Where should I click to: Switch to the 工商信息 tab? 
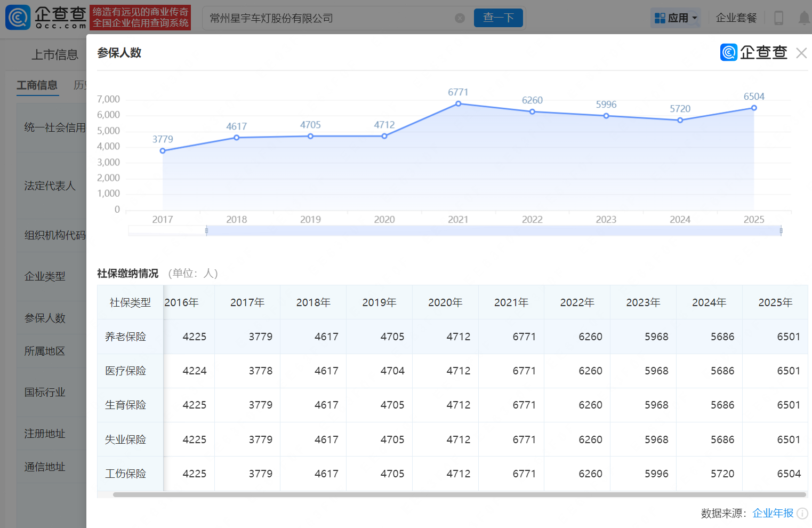pyautogui.click(x=37, y=85)
